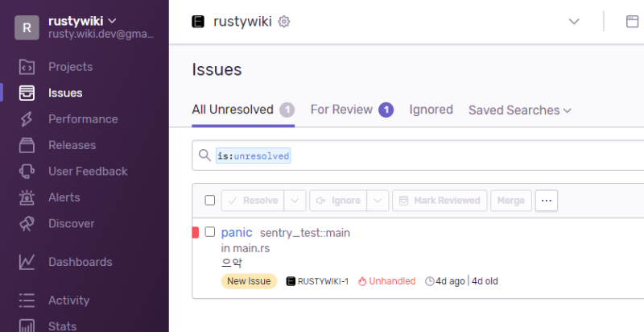Click the rustywiki project icon in header
The image size is (644, 332).
click(198, 22)
